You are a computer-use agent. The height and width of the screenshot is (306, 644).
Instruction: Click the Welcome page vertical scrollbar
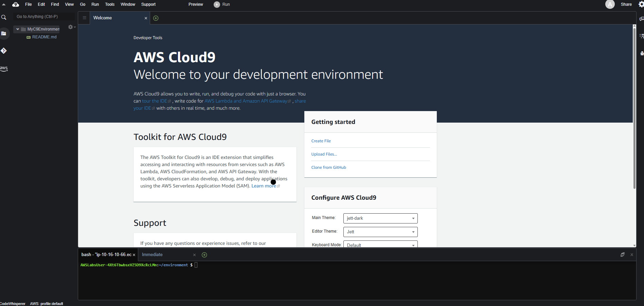point(634,108)
